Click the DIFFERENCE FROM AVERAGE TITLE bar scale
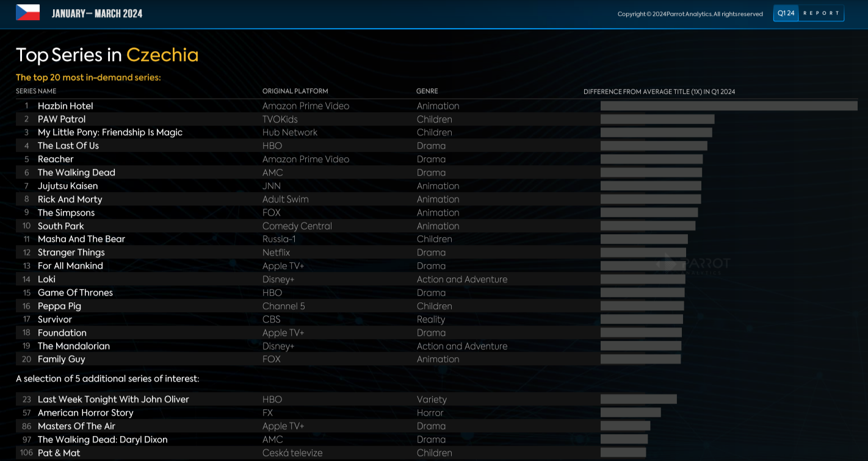This screenshot has height=461, width=868. [659, 91]
